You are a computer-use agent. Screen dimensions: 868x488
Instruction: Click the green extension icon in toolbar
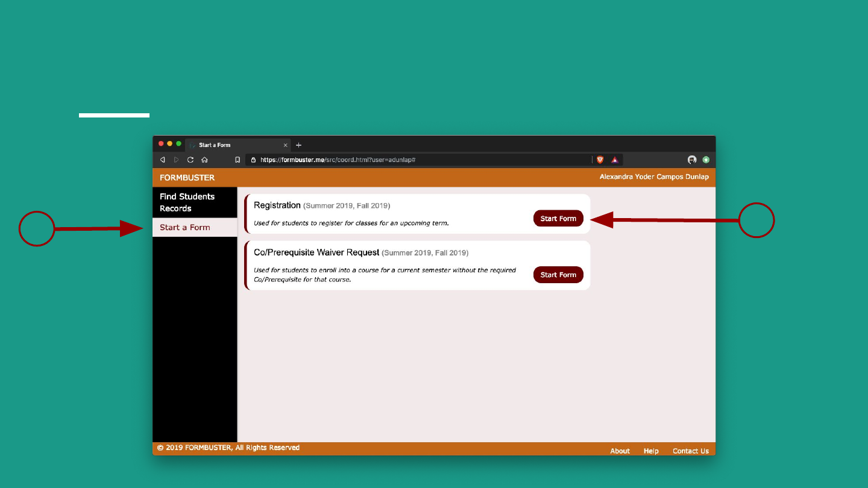[706, 160]
